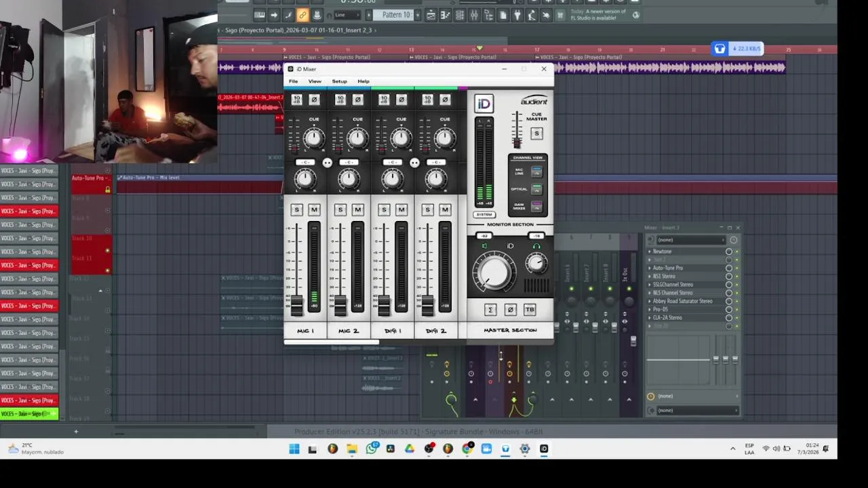Open WhatsApp from the taskbar
Image resolution: width=868 pixels, height=488 pixels.
(x=372, y=449)
